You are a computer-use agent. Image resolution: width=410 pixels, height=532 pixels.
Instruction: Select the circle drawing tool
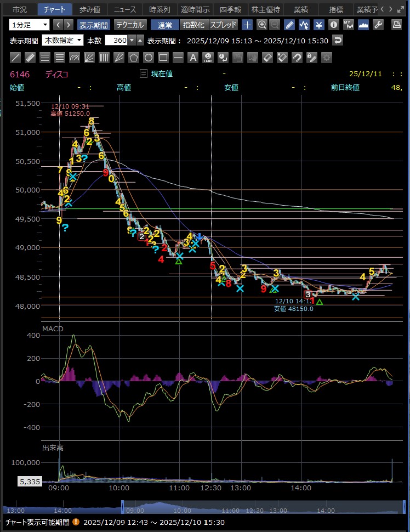point(148,57)
